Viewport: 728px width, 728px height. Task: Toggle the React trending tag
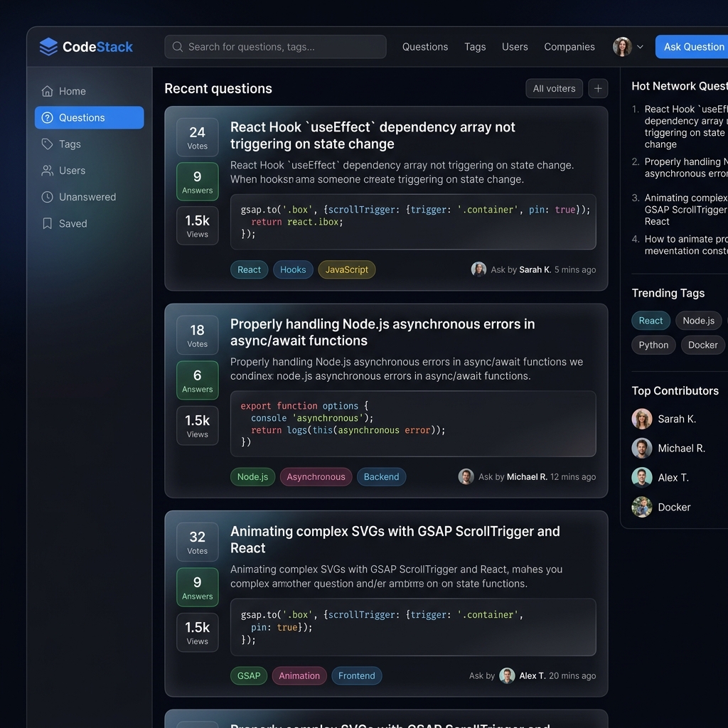651,321
